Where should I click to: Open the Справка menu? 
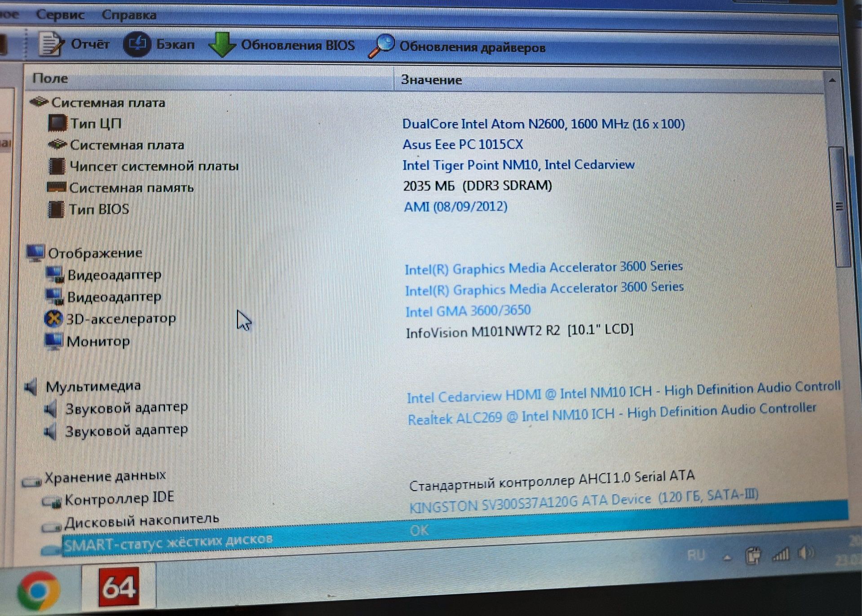pyautogui.click(x=129, y=15)
